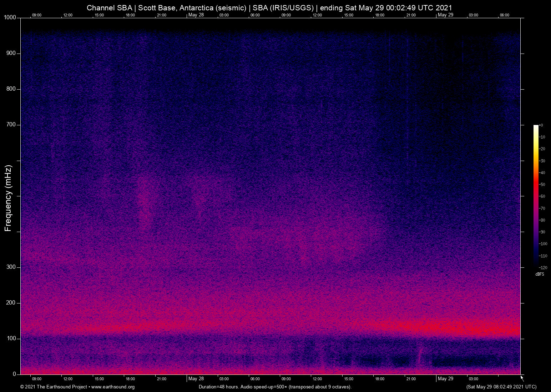The width and height of the screenshot is (551, 392).
Task: Select the 300 mHz frequency tick label
Action: click(x=11, y=267)
